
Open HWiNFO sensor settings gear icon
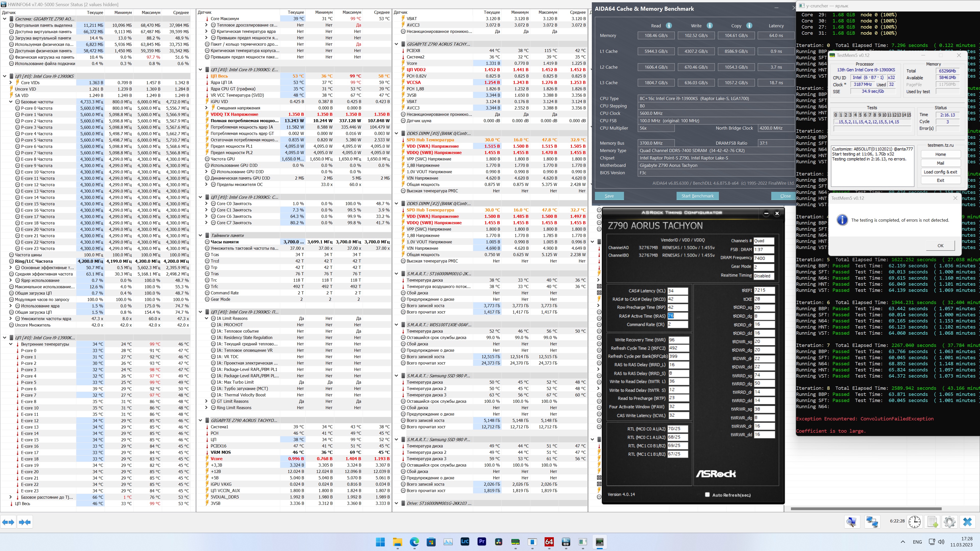[x=950, y=522]
